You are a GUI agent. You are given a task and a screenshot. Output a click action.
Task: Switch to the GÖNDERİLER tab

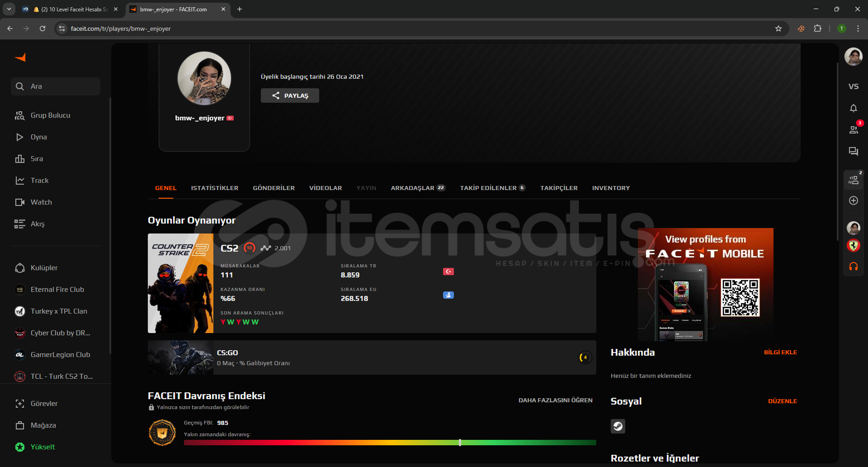tap(274, 188)
